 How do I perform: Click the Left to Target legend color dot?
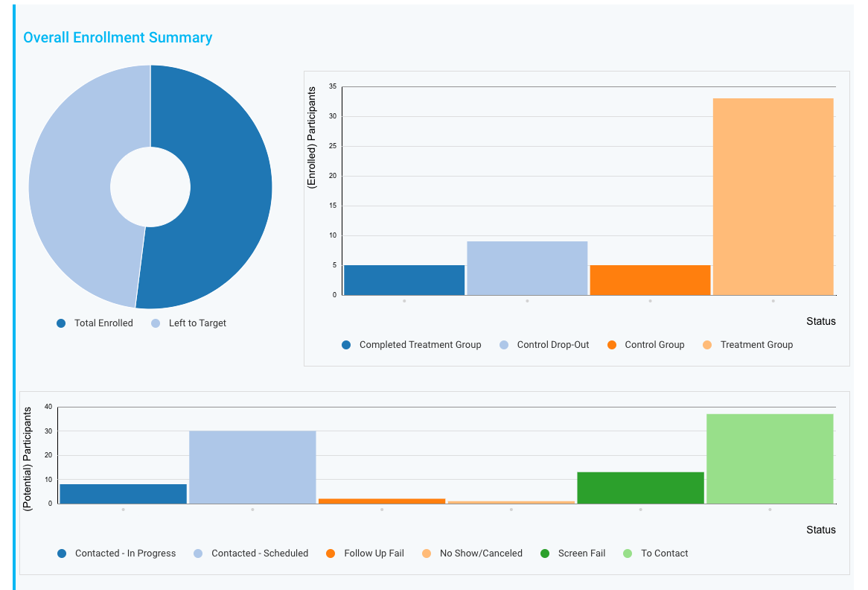click(156, 323)
